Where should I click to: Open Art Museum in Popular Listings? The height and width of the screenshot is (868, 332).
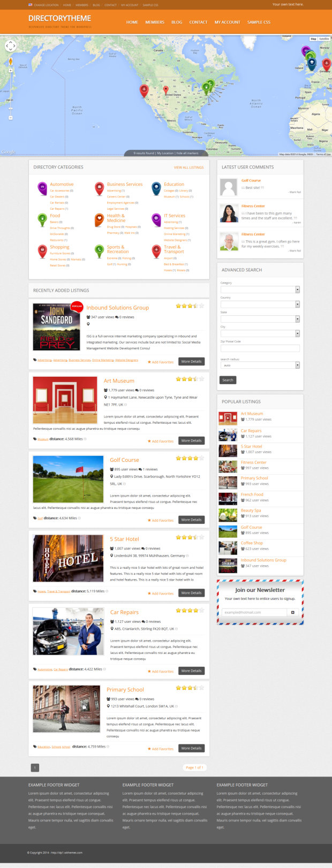coord(252,414)
